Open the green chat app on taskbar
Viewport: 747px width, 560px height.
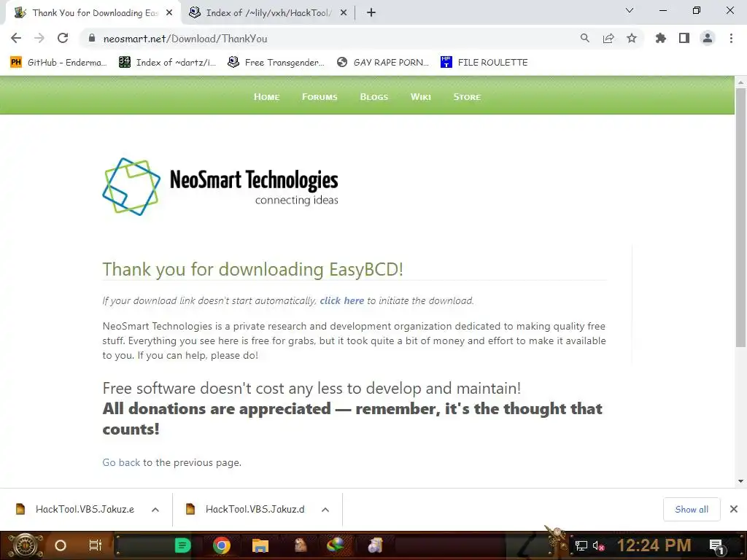tap(182, 545)
